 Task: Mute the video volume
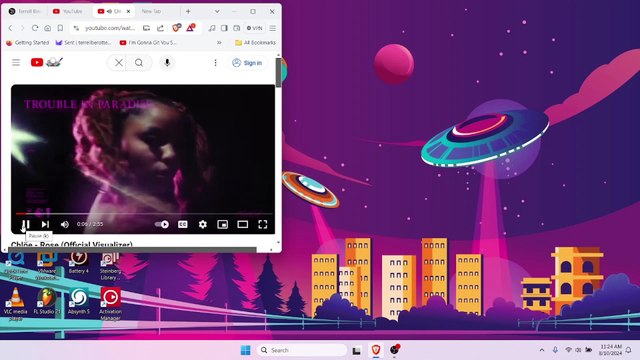[64, 224]
